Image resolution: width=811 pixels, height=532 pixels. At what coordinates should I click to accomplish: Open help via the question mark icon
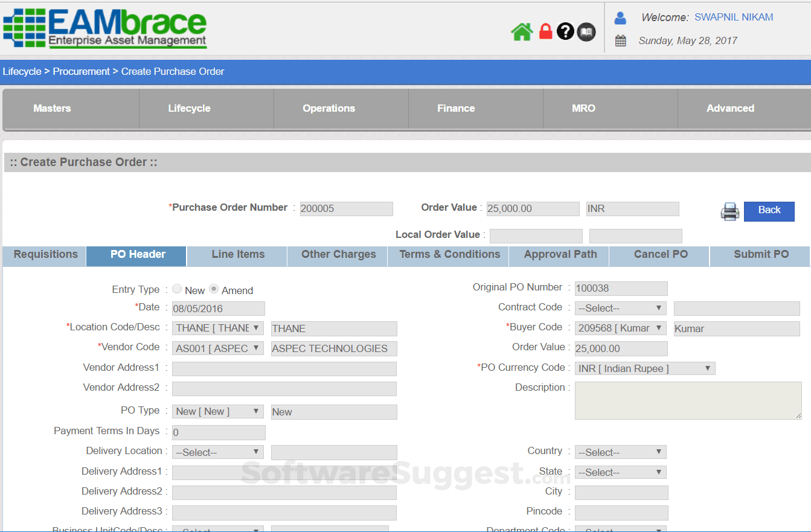pos(565,31)
